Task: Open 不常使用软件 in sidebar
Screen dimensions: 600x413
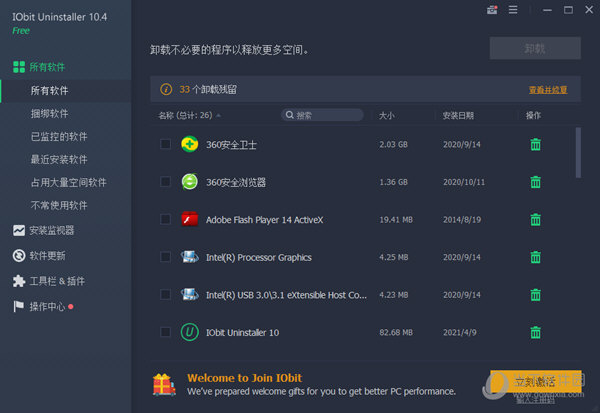Action: (x=59, y=206)
